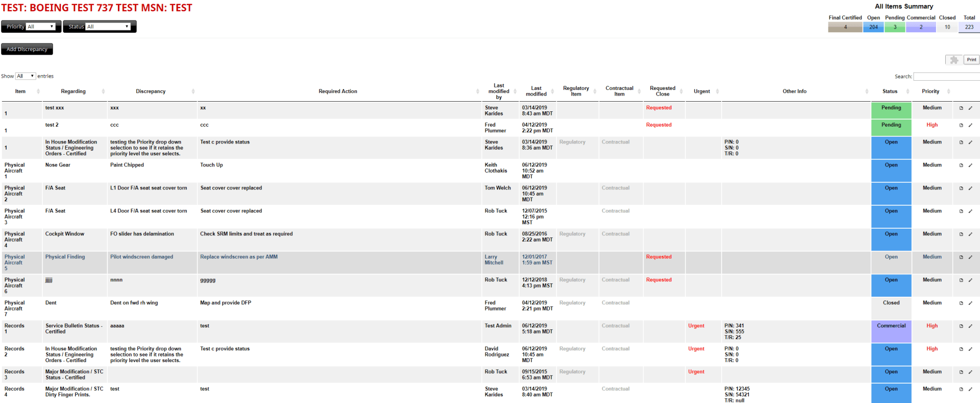Viewport: 980px width, 403px height.
Task: Edit pencil for Records 2 row
Action: pyautogui.click(x=970, y=349)
